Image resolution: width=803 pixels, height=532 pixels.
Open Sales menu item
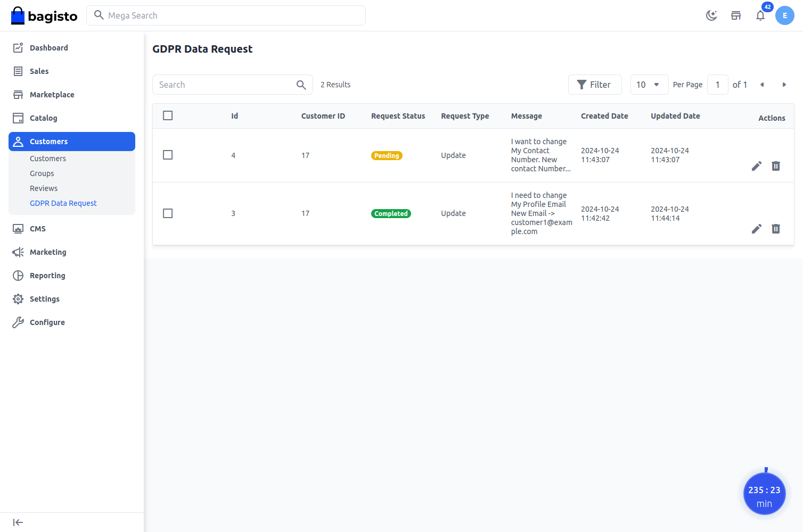pos(72,71)
